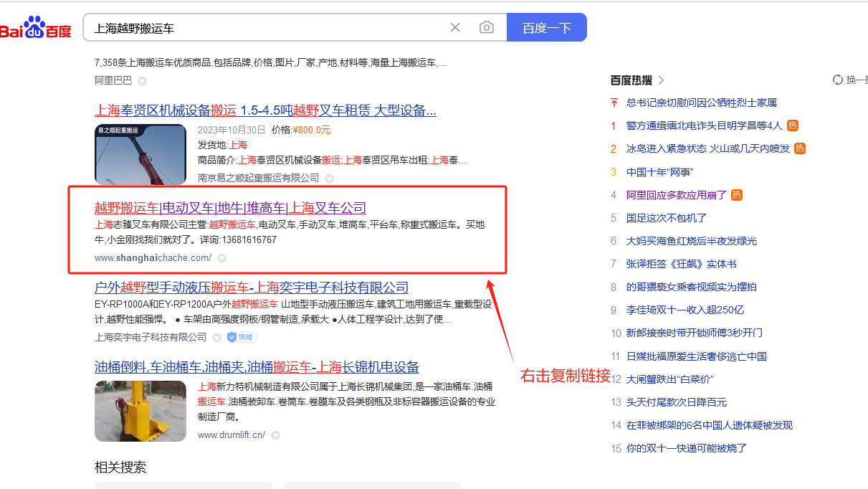The image size is (868, 489).
Task: Expand the arrow beside 南京易之顺起重搬运有限公司
Action: (x=329, y=178)
